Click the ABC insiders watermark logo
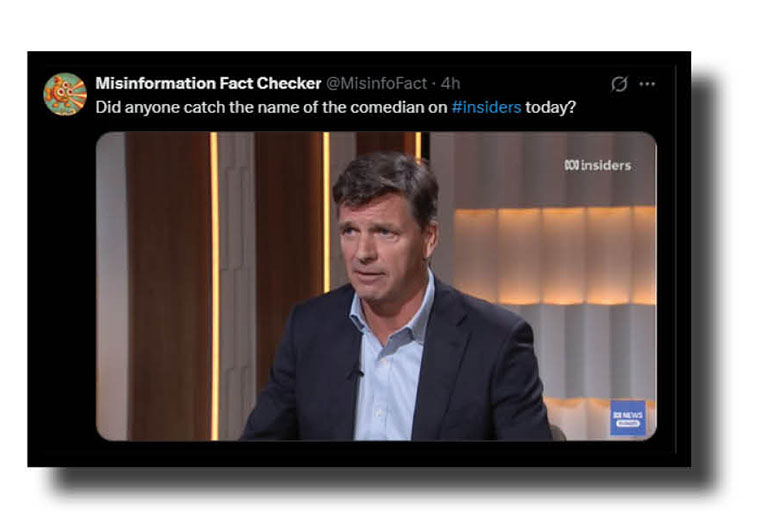 598,165
